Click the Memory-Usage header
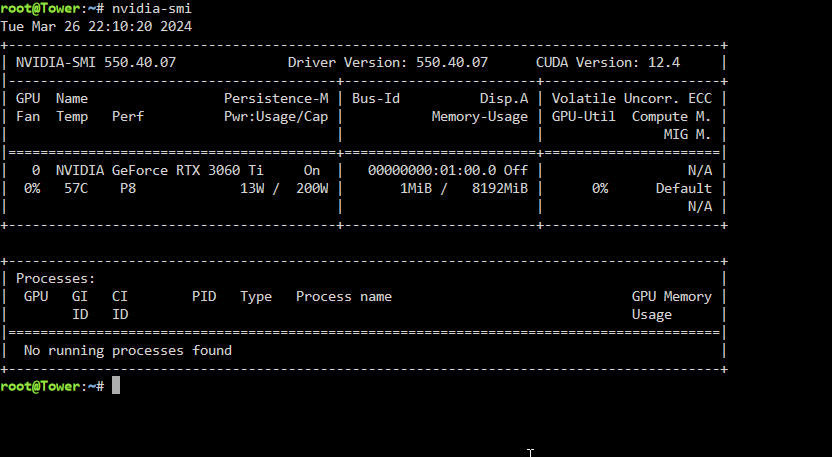Image resolution: width=832 pixels, height=457 pixels. [480, 117]
